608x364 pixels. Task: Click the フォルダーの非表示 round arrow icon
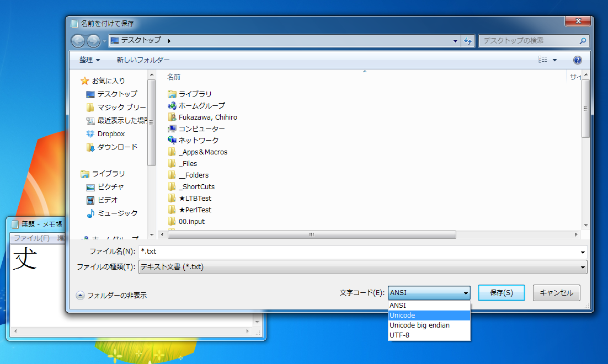80,296
